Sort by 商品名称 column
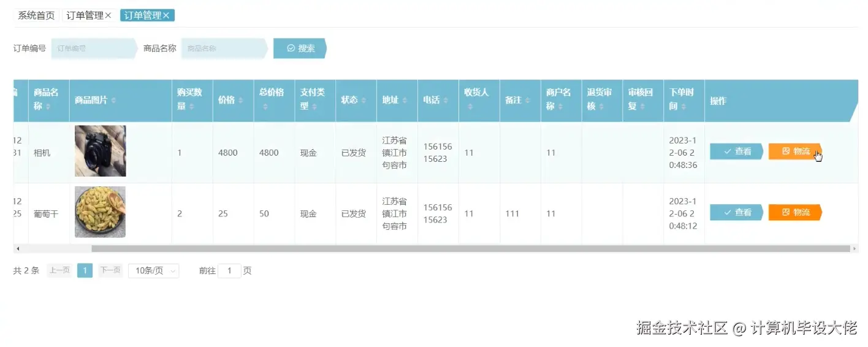 48,107
